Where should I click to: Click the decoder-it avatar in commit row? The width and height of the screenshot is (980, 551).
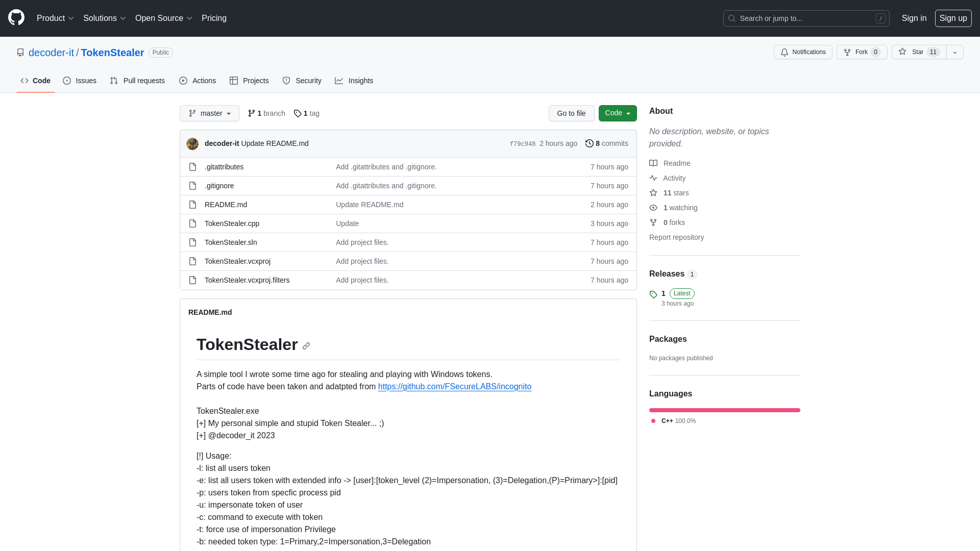point(192,144)
